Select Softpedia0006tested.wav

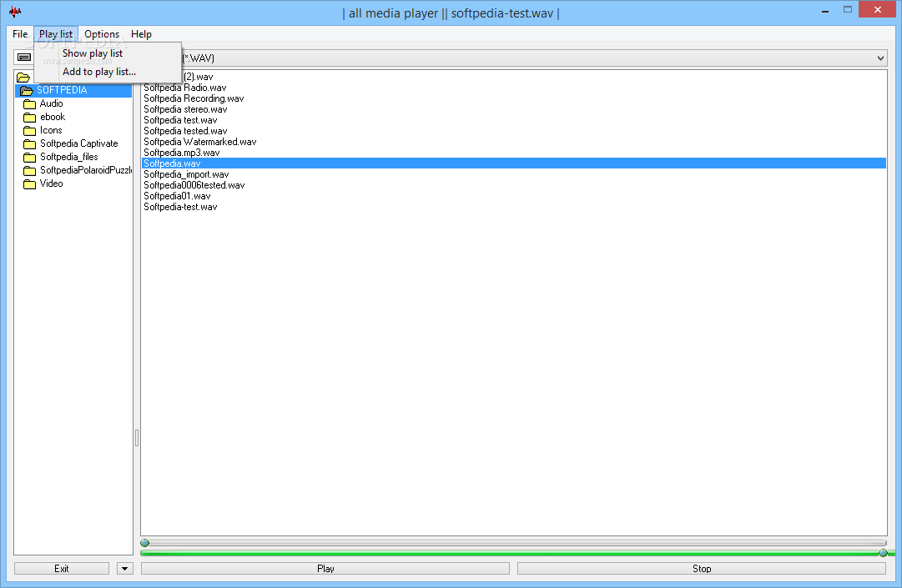pos(194,185)
